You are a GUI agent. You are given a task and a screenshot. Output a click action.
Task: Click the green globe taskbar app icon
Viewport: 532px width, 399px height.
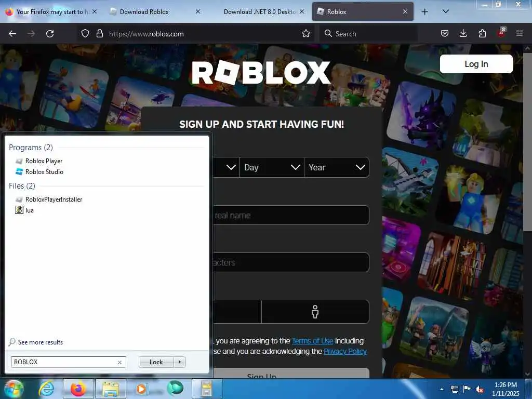click(x=175, y=389)
